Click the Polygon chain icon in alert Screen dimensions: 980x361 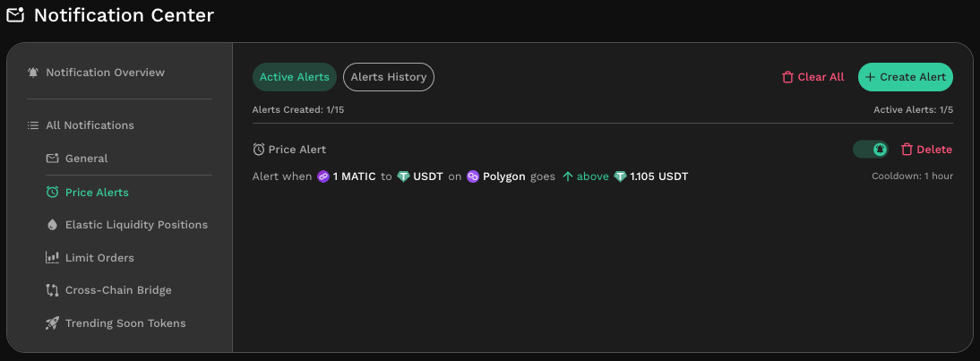pos(472,176)
